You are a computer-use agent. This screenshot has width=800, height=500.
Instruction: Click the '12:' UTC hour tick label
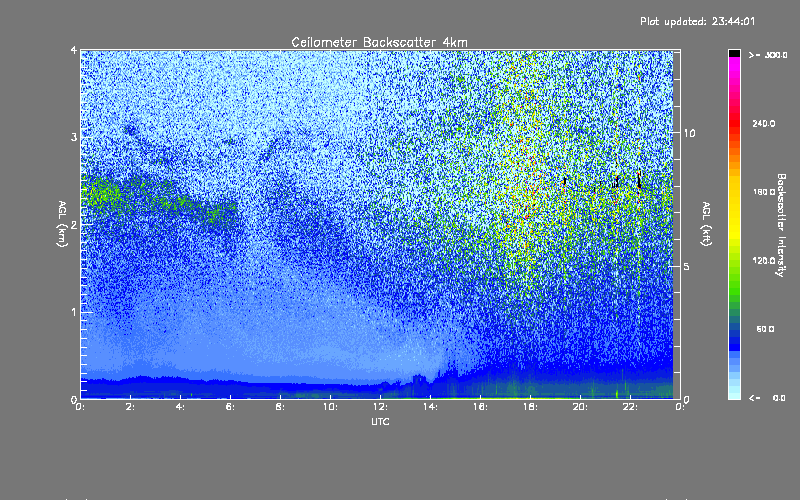pos(380,407)
